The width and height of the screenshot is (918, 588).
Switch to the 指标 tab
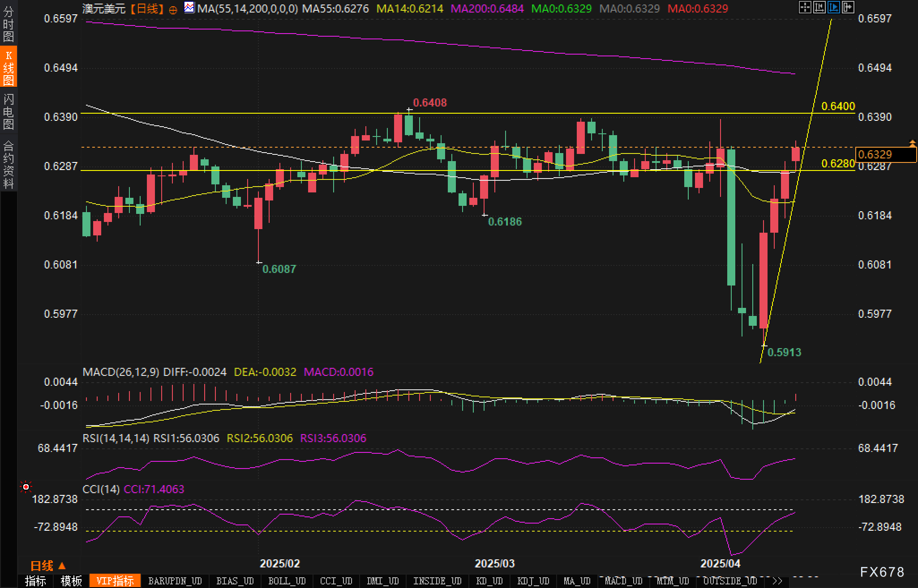pos(35,581)
